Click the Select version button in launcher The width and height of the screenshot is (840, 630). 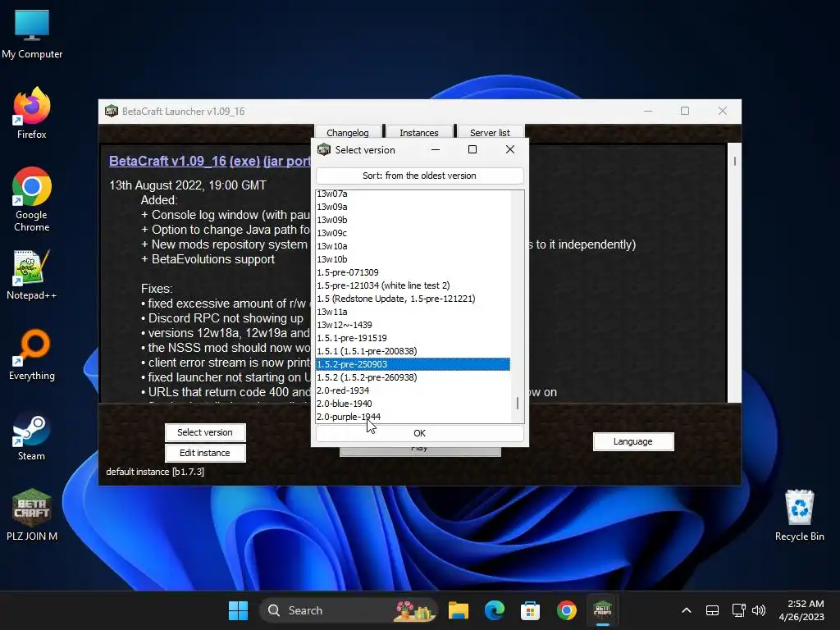(205, 432)
